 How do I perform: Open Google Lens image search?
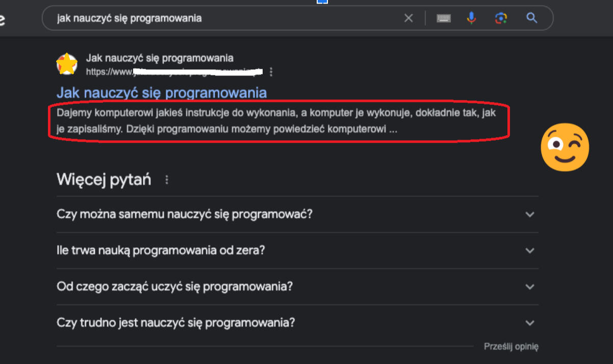(501, 18)
